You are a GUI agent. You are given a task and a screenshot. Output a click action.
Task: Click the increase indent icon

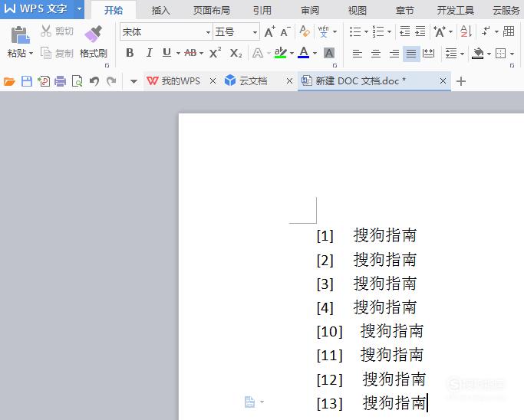(420, 31)
